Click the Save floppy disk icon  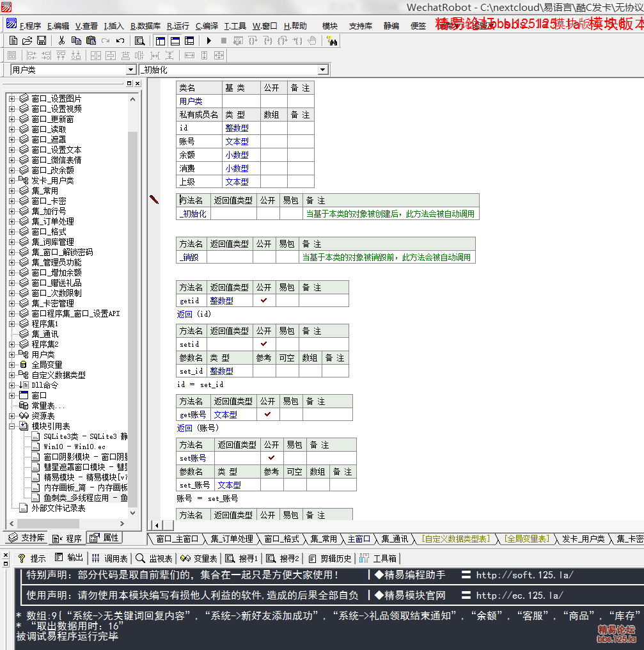click(41, 40)
